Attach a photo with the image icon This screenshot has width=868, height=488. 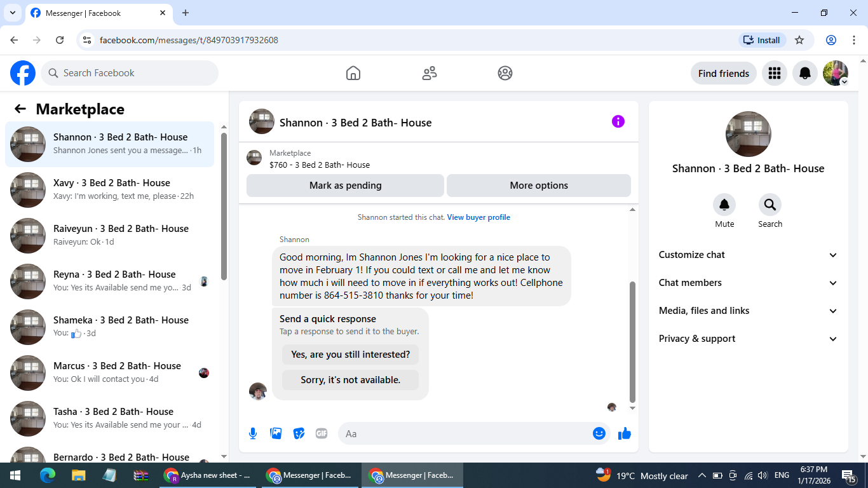(x=276, y=433)
